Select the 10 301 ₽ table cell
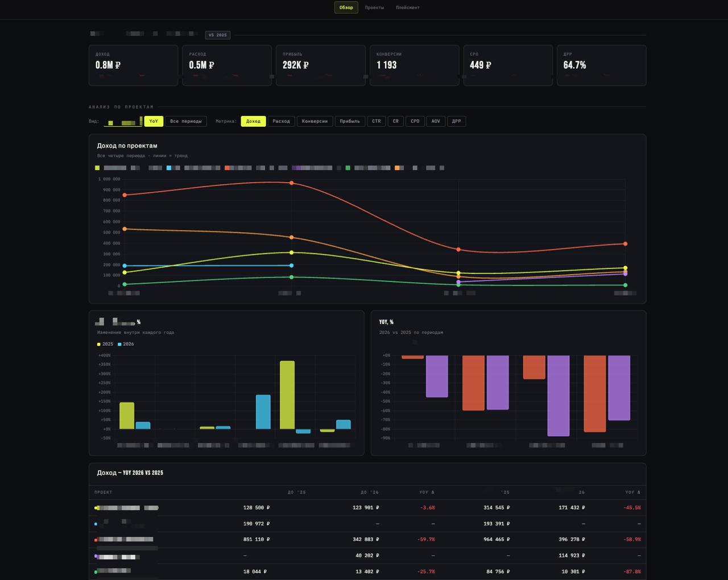 [573, 571]
